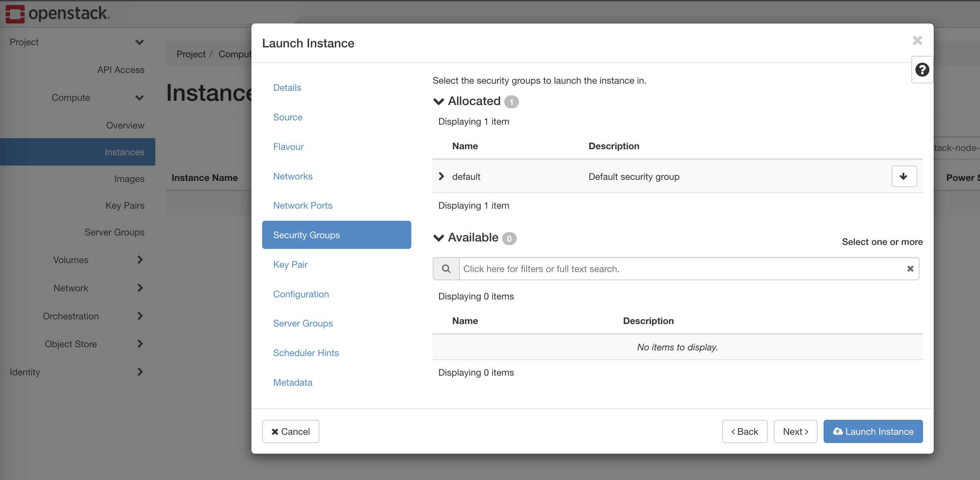This screenshot has width=980, height=480.
Task: Collapse the Compute sidebar section
Action: tap(140, 98)
